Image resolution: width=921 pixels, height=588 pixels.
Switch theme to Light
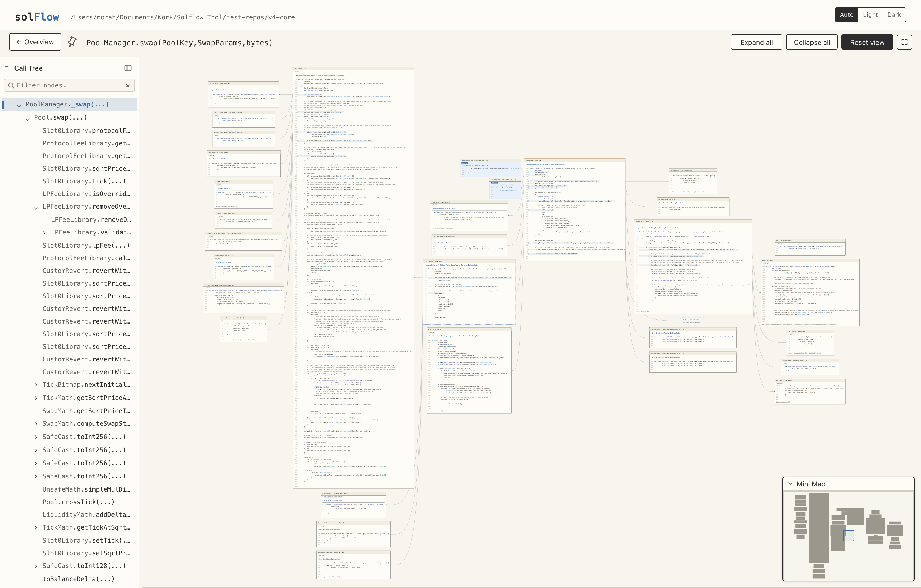(870, 14)
